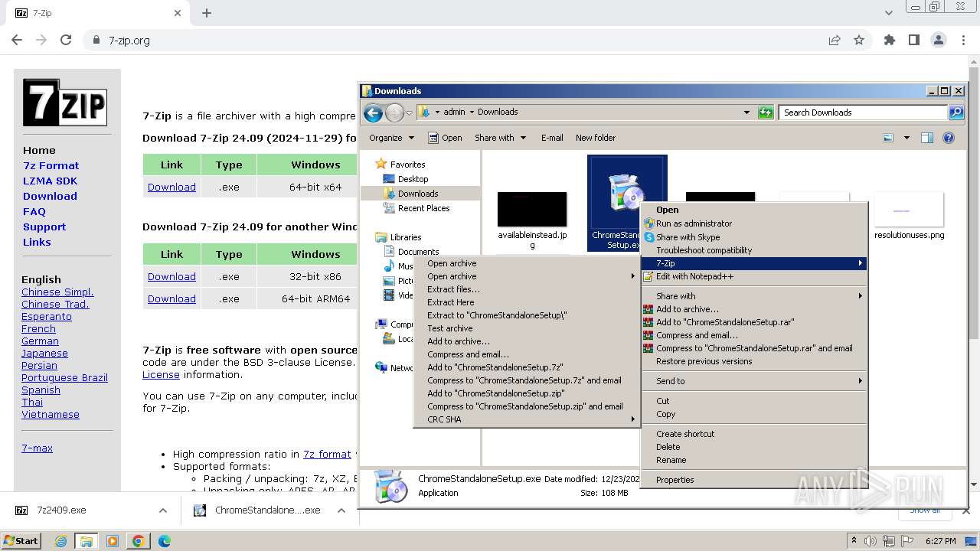Image resolution: width=980 pixels, height=551 pixels.
Task: Click the change view icon in Explorer
Action: pos(888,138)
